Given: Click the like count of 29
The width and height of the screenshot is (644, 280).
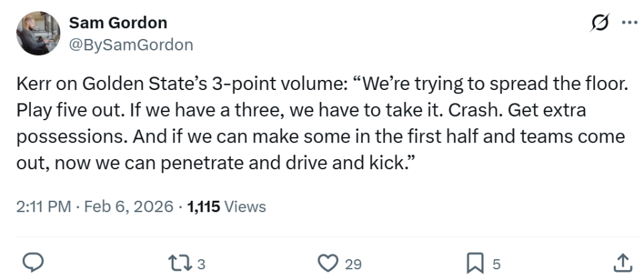Looking at the screenshot, I should [x=352, y=264].
